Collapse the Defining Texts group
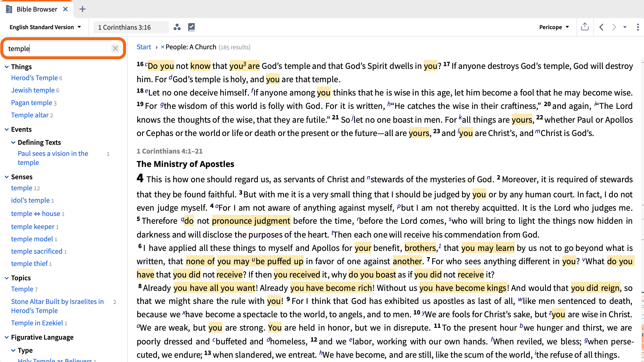This screenshot has width=644, height=362. click(x=13, y=143)
